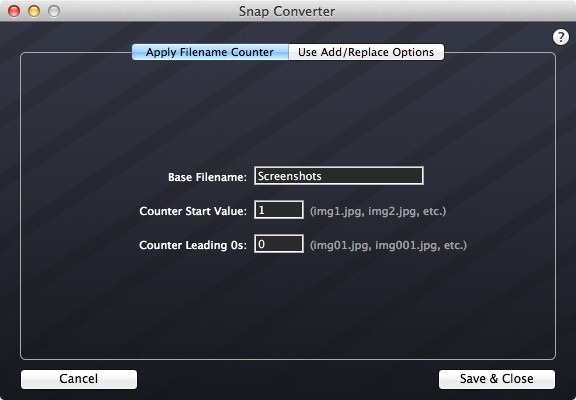Click the Counter Leading 0s label

coord(193,245)
